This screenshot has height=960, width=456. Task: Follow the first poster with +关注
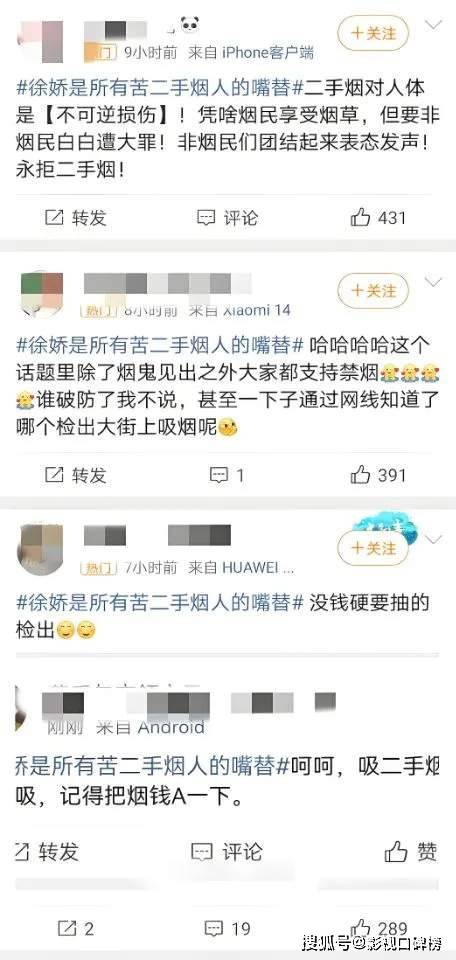click(373, 32)
